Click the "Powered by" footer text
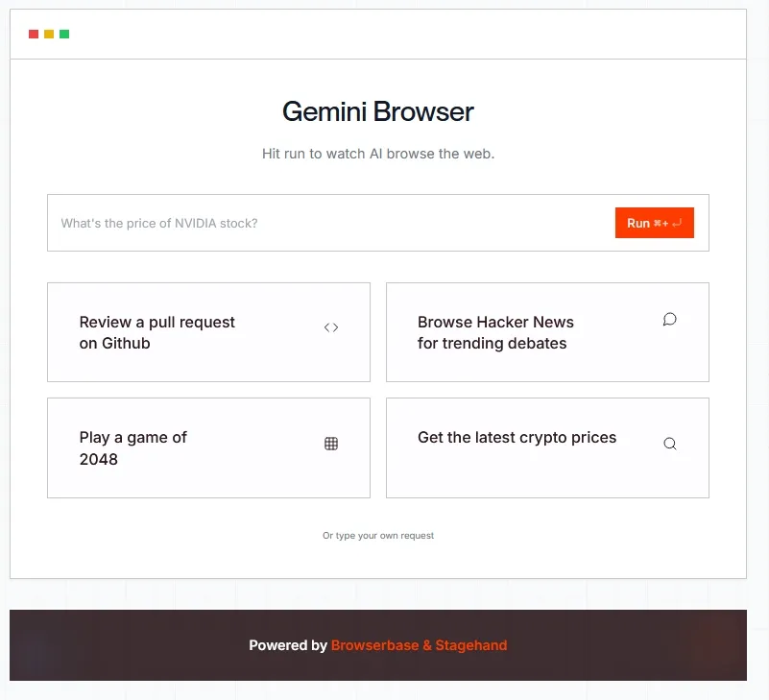769x700 pixels. (x=288, y=645)
